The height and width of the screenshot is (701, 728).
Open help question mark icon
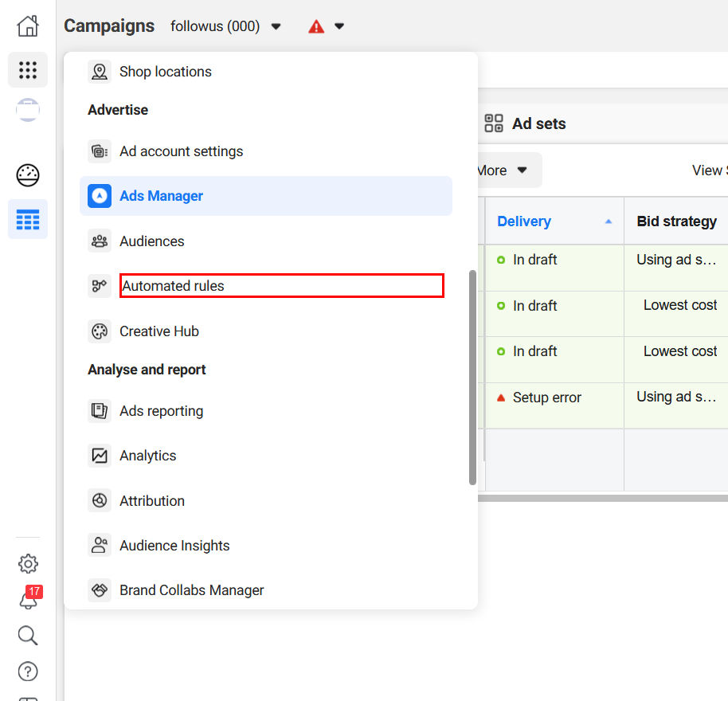[x=28, y=672]
